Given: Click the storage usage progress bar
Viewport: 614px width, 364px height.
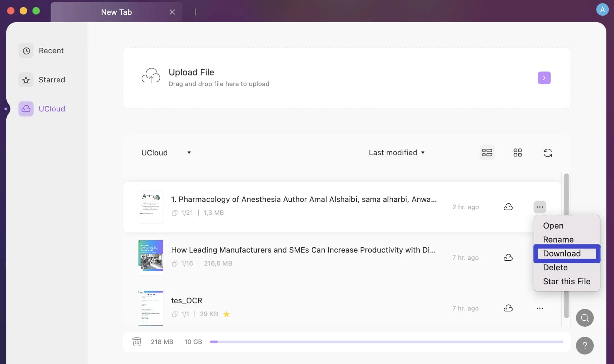Looking at the screenshot, I should (x=386, y=342).
